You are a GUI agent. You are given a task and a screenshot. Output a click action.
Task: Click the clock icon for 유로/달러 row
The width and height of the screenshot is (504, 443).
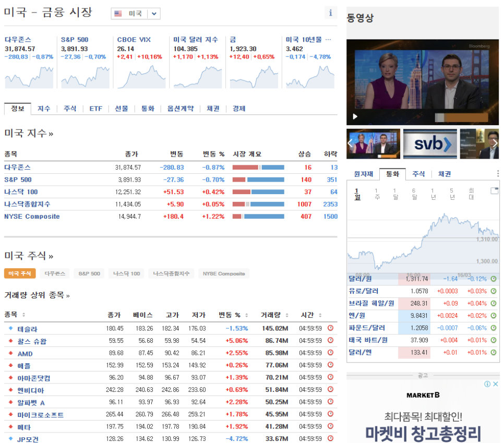(x=494, y=291)
